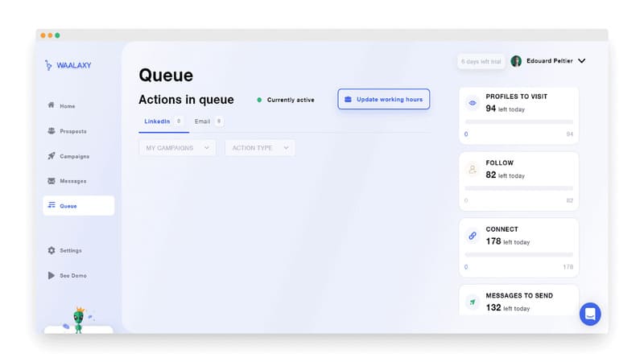Image resolution: width=644 pixels, height=362 pixels.
Task: Click the MESSAGES TO SEND heading
Action: point(519,295)
